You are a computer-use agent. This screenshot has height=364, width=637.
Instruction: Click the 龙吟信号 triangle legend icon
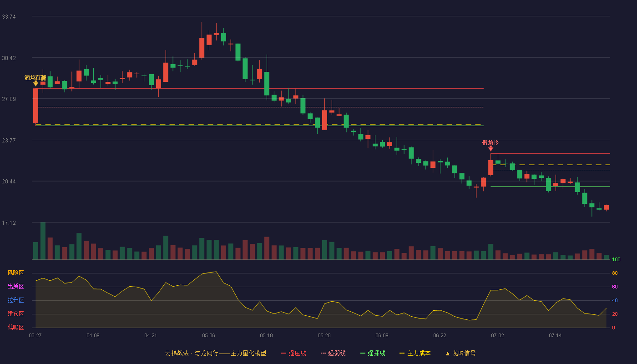pos(447,354)
